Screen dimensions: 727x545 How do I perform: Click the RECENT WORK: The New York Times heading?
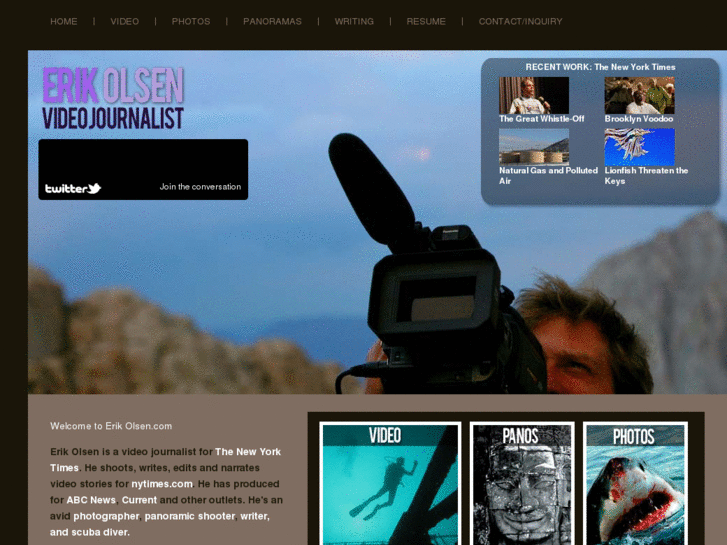pyautogui.click(x=600, y=67)
